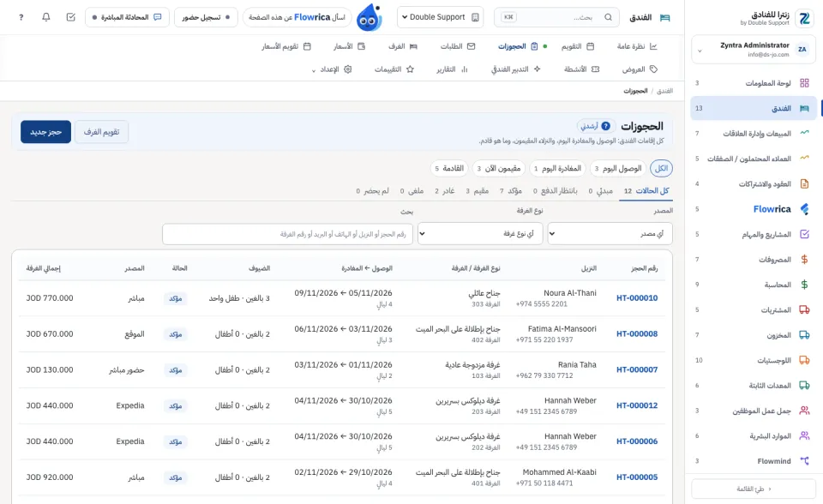Screen dimensions: 823x504
Task: Open الطلبات requests tab
Action: (x=458, y=46)
